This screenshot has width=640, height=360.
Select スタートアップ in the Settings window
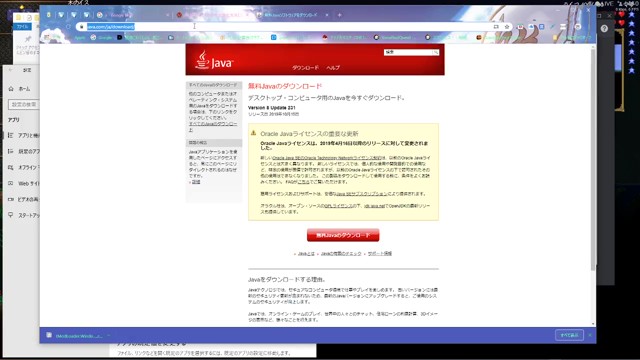point(23,215)
